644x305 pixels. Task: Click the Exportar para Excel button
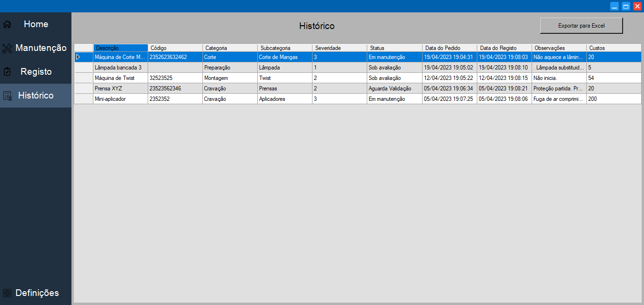581,25
